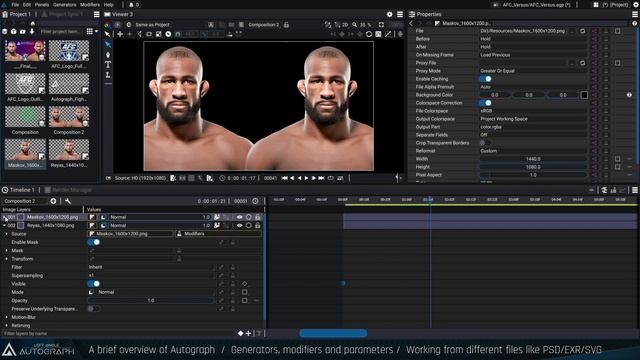
Task: Open the Viewer 3 settings gear
Action: coord(389,14)
